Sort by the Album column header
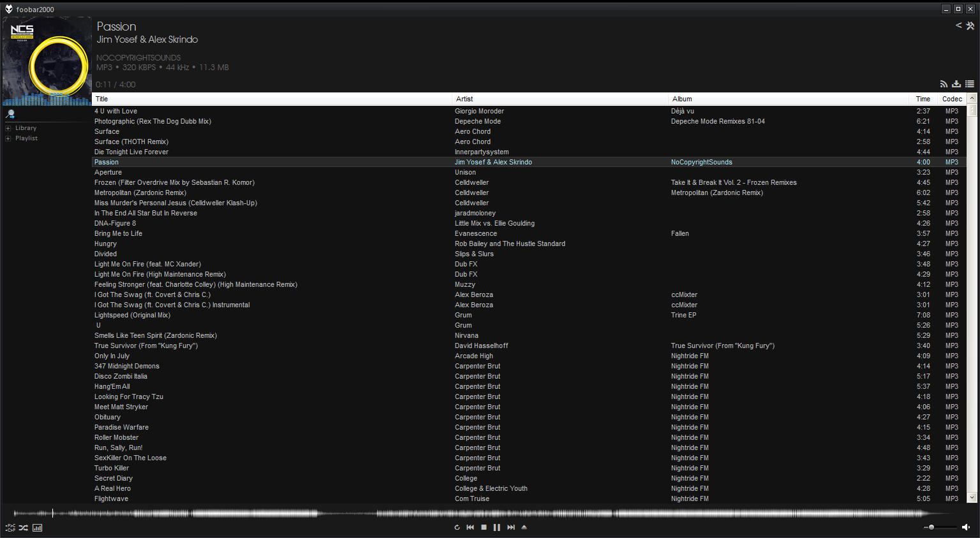The height and width of the screenshot is (538, 980). click(788, 99)
